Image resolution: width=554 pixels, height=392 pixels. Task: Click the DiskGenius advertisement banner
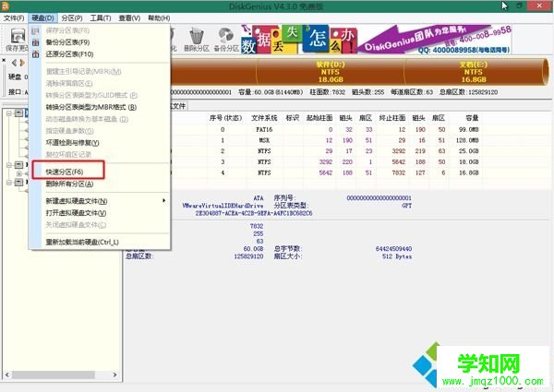click(377, 40)
